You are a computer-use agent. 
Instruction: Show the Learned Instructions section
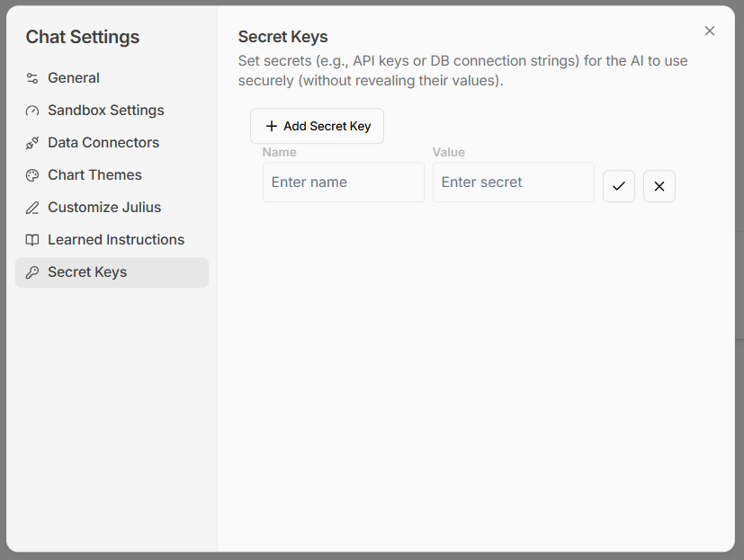coord(116,240)
